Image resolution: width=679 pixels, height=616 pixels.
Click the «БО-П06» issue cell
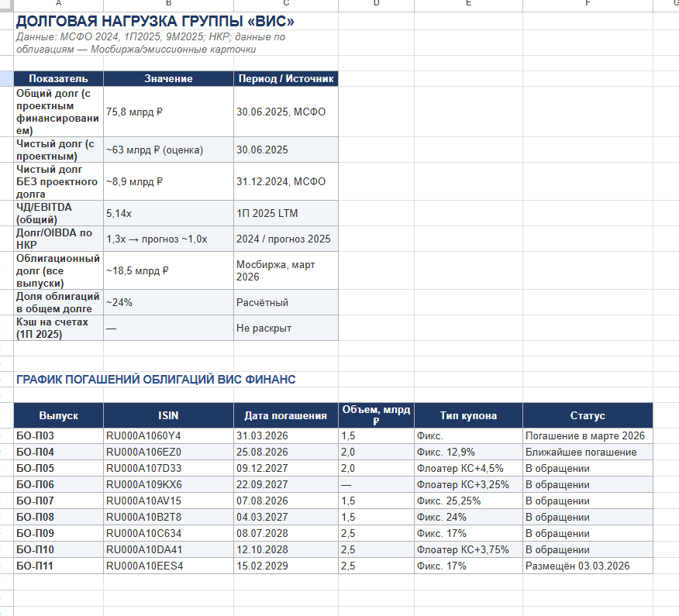[58, 484]
